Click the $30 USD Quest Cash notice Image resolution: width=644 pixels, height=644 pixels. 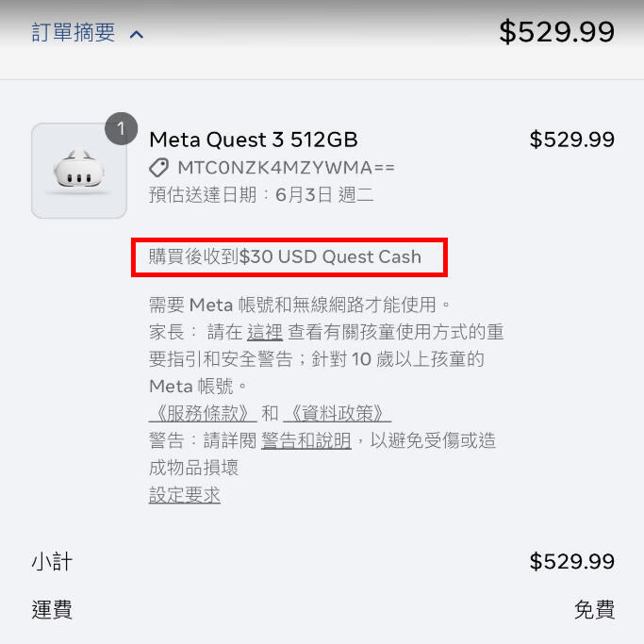(289, 256)
